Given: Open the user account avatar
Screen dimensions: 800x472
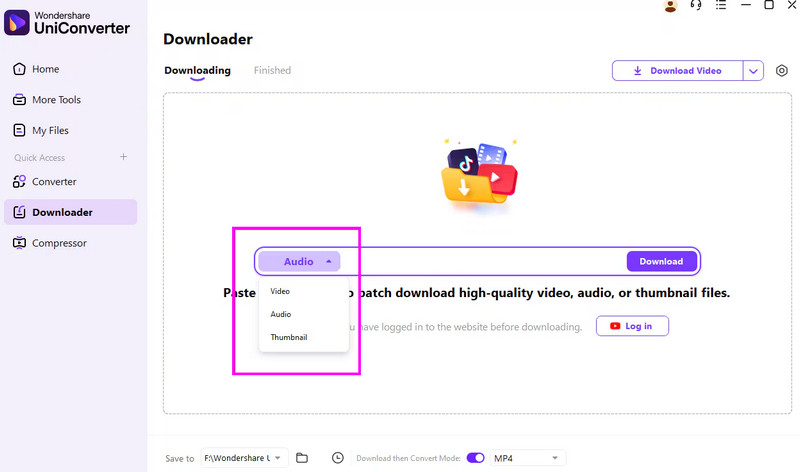Looking at the screenshot, I should [x=670, y=6].
